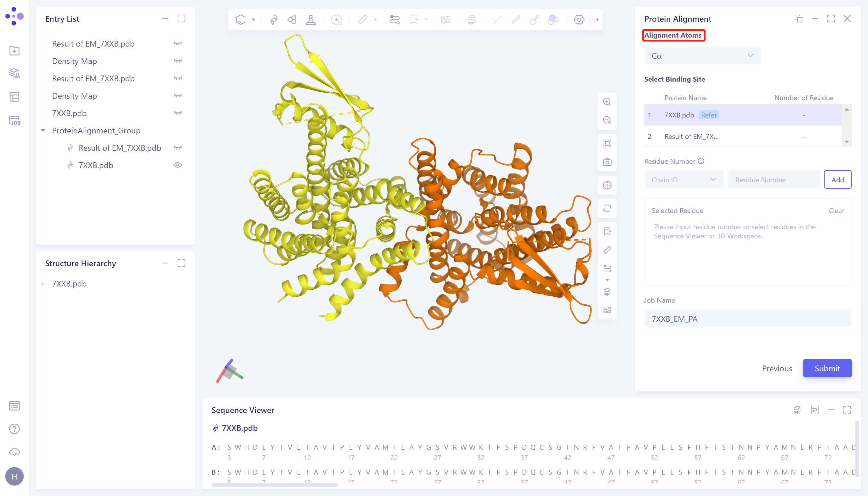The image size is (868, 496).
Task: Click the Add residue button
Action: [x=837, y=179]
